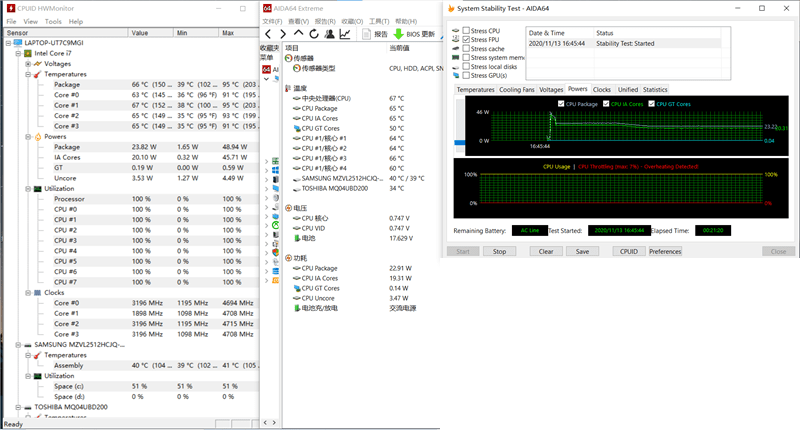Click the report document icon
The image size is (800, 430).
tap(366, 34)
